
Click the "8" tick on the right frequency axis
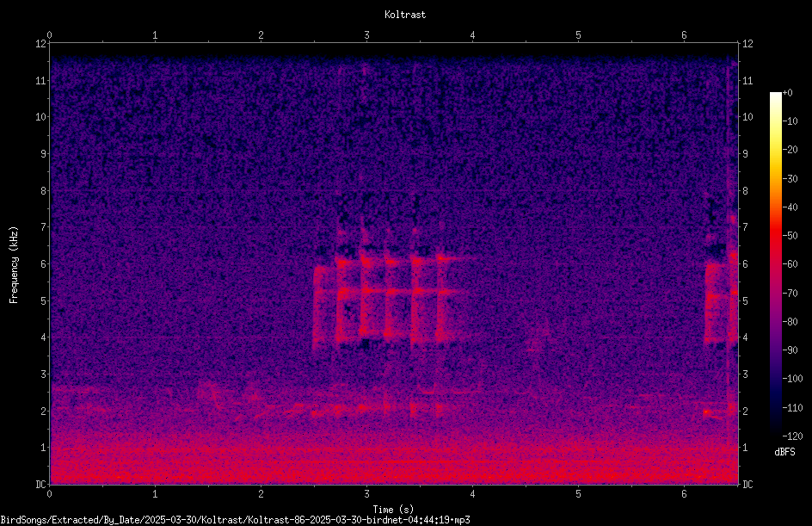(x=745, y=191)
